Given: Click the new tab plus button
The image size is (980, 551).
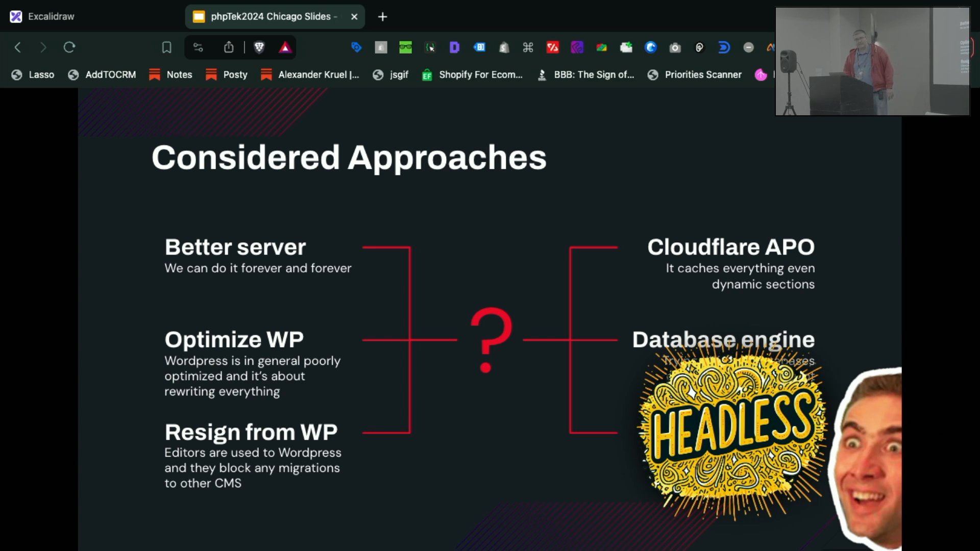Looking at the screenshot, I should (382, 16).
